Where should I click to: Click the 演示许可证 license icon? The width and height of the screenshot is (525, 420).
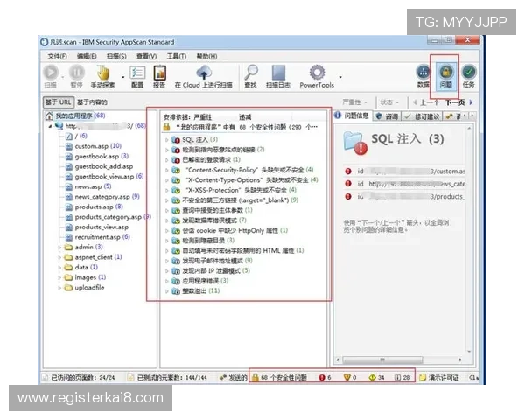pyautogui.click(x=423, y=377)
